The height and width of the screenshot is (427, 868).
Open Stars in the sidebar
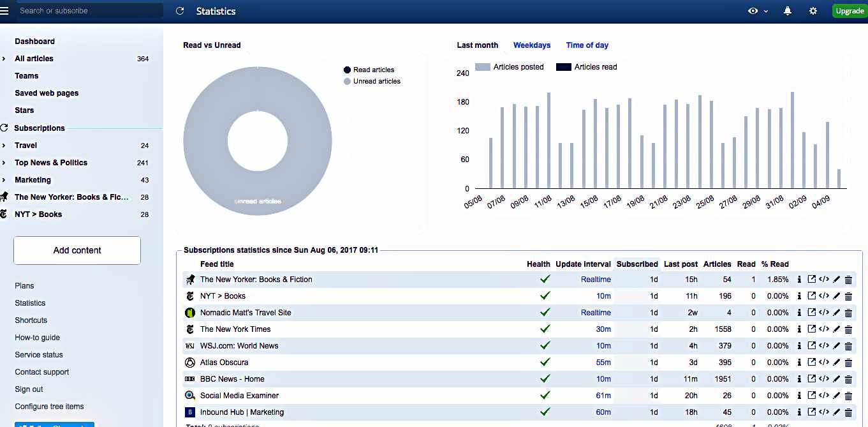24,110
